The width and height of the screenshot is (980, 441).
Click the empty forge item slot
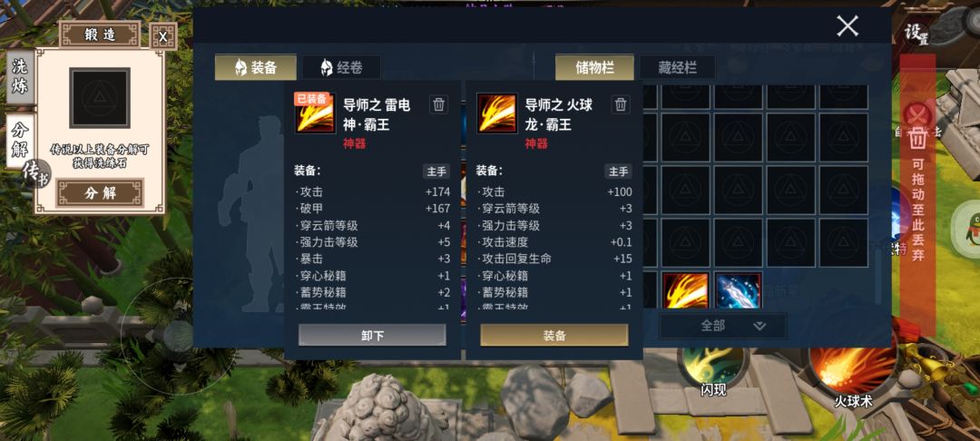coord(100,97)
